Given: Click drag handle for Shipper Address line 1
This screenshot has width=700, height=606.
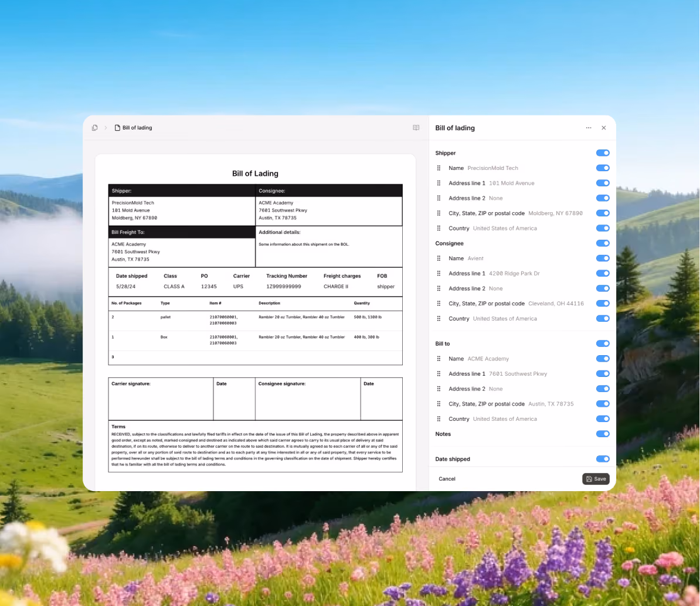Looking at the screenshot, I should click(x=439, y=183).
